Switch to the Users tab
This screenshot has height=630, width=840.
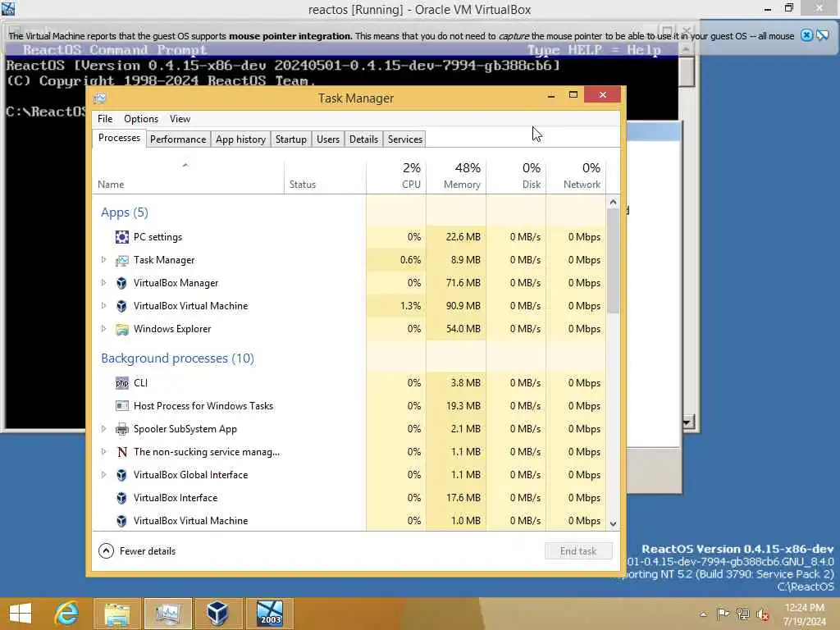(x=328, y=139)
